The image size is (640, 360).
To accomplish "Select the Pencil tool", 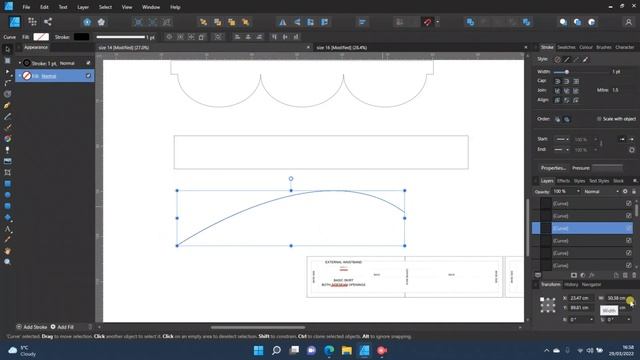I will point(7,117).
